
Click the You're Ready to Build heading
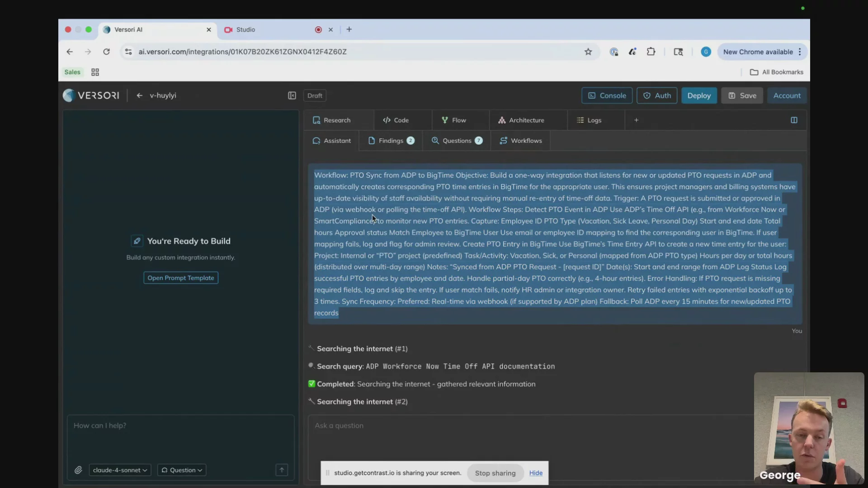[x=189, y=241]
